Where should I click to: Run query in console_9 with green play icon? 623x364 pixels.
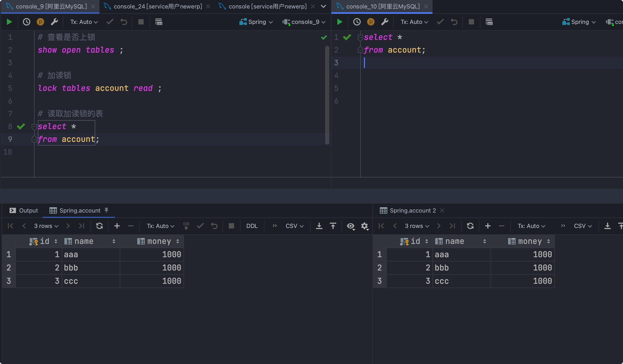[x=9, y=22]
